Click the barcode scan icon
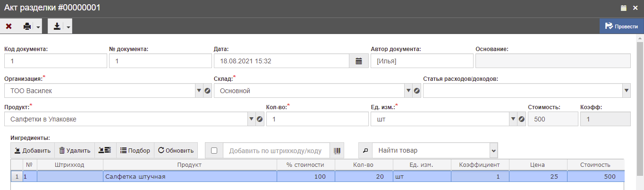 (x=337, y=151)
